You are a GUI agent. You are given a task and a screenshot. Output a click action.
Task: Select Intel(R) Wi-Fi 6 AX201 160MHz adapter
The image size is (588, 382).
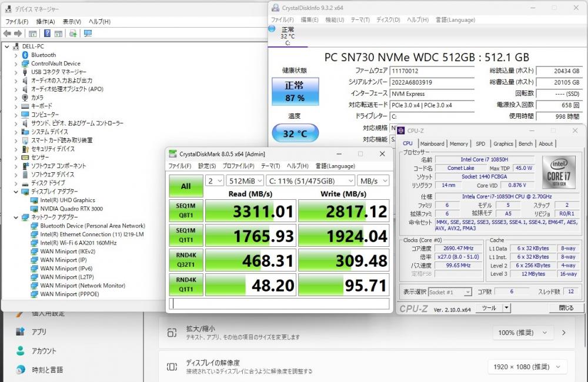coord(78,243)
